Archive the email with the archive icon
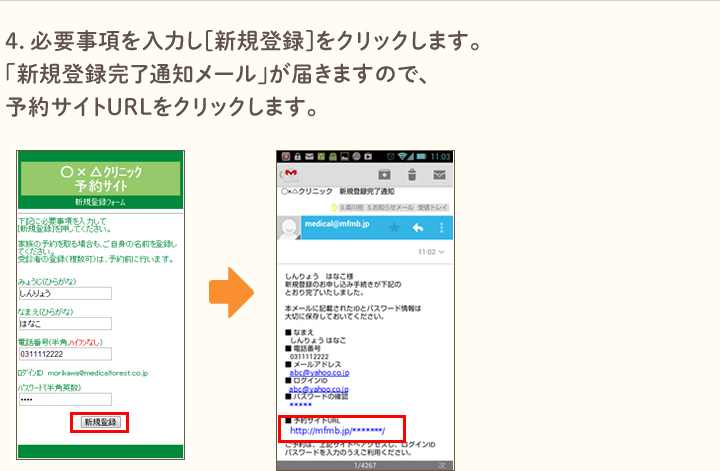The height and width of the screenshot is (471, 720). point(383,174)
